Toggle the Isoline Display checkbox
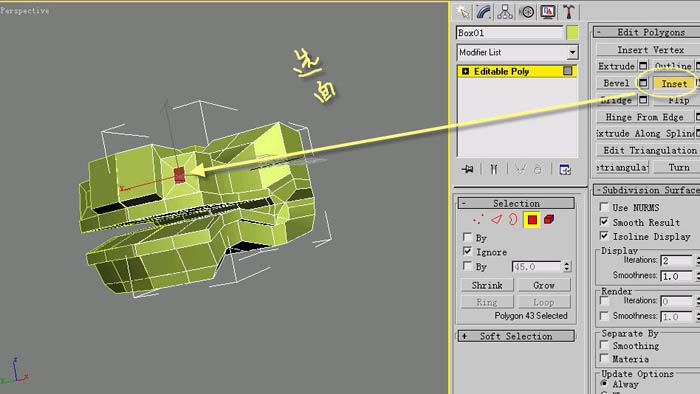Viewport: 700px width, 394px height. click(x=604, y=235)
